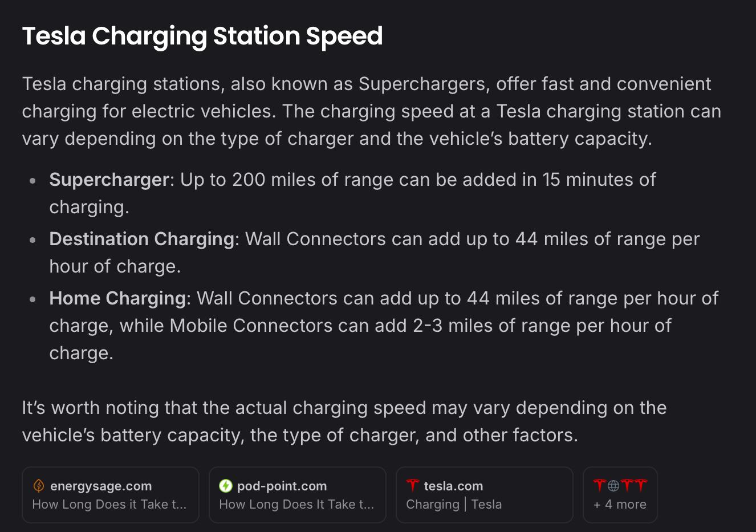Viewport: 756px width, 532px height.
Task: Click the green pod-point lightning favicon
Action: (226, 486)
